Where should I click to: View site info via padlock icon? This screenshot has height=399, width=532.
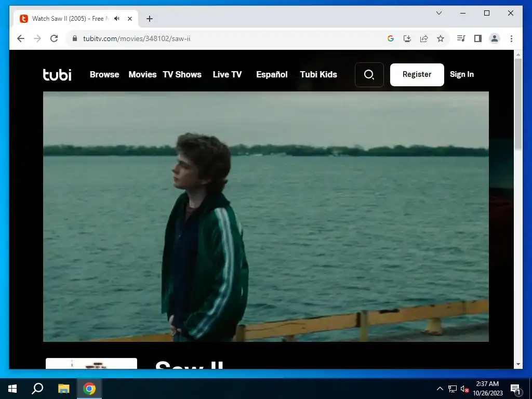[x=75, y=38]
